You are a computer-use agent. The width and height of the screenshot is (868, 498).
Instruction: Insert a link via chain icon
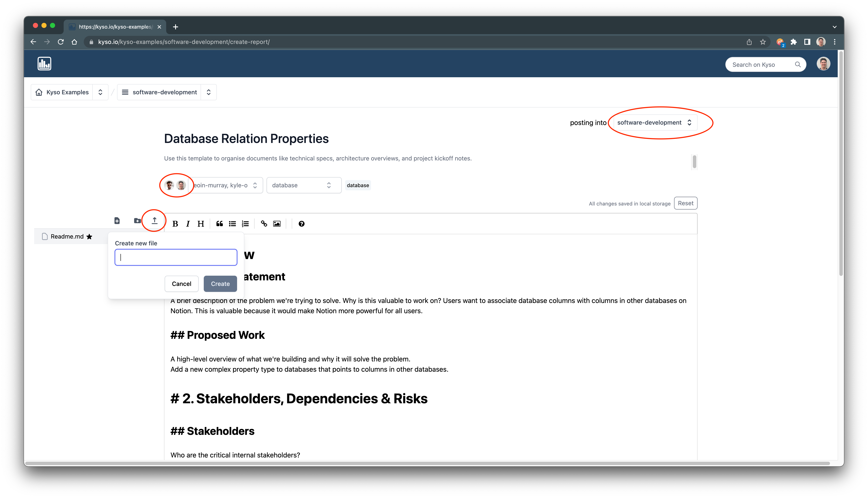(264, 224)
